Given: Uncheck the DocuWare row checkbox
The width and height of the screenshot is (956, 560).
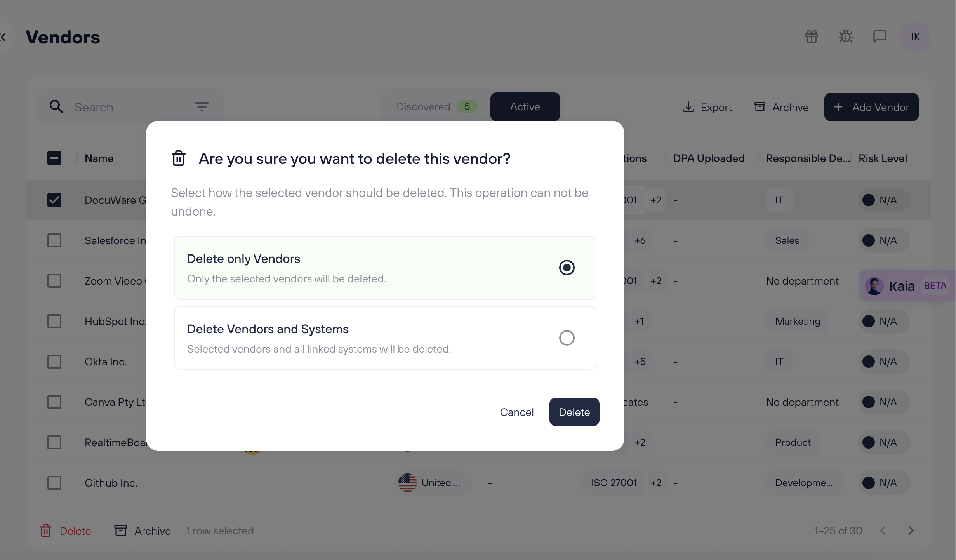Looking at the screenshot, I should coord(54,200).
